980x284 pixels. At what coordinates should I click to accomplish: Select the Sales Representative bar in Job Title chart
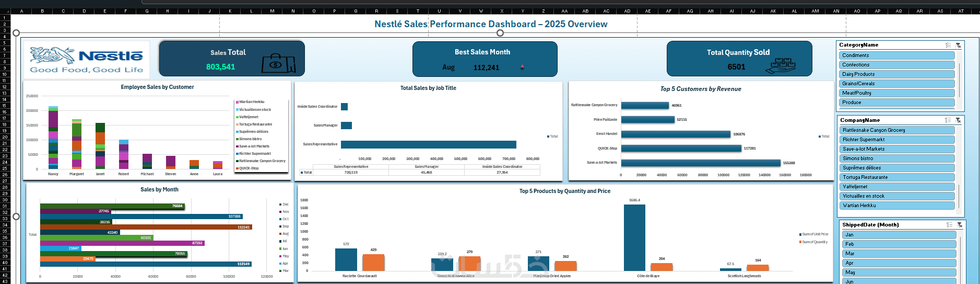pyautogui.click(x=429, y=144)
